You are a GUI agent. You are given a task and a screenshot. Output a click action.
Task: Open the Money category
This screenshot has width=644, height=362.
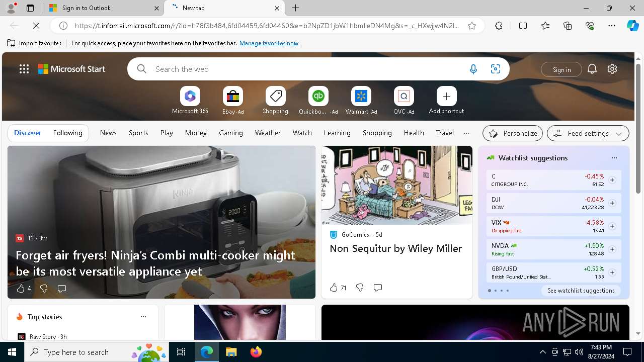coord(196,133)
